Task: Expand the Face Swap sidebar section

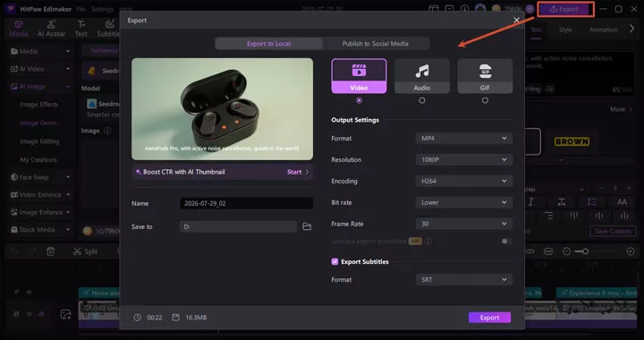Action: (x=40, y=177)
